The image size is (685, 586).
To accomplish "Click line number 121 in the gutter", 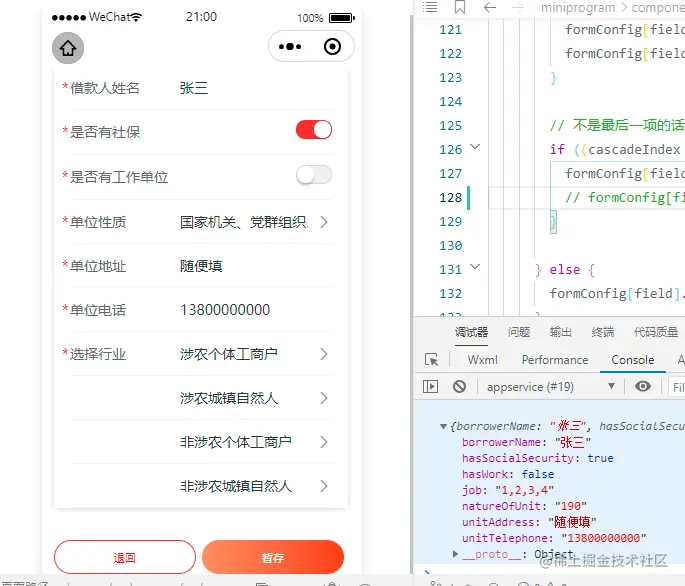I will click(450, 30).
